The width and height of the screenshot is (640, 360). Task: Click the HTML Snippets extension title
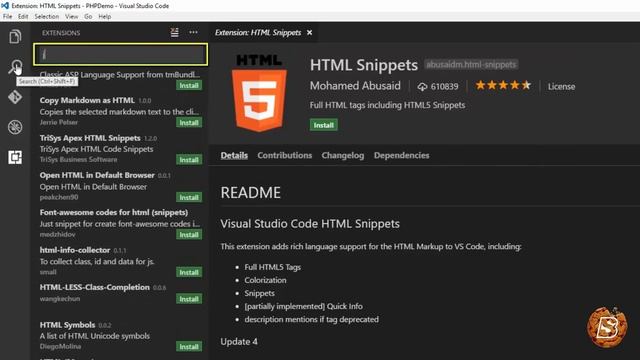[x=364, y=65]
